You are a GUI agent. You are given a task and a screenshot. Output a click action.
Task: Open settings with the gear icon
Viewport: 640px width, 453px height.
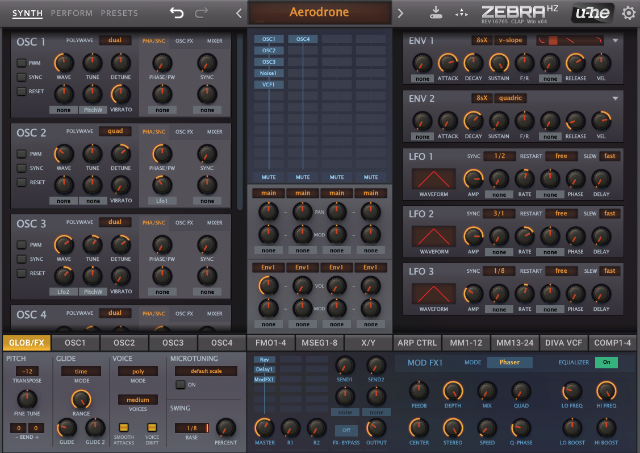click(627, 13)
